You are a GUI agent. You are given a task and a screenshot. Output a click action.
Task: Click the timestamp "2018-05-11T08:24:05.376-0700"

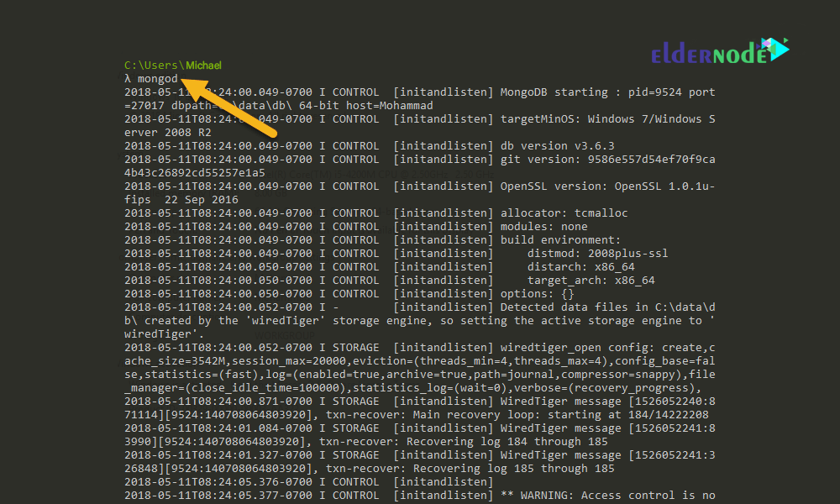[218, 482]
